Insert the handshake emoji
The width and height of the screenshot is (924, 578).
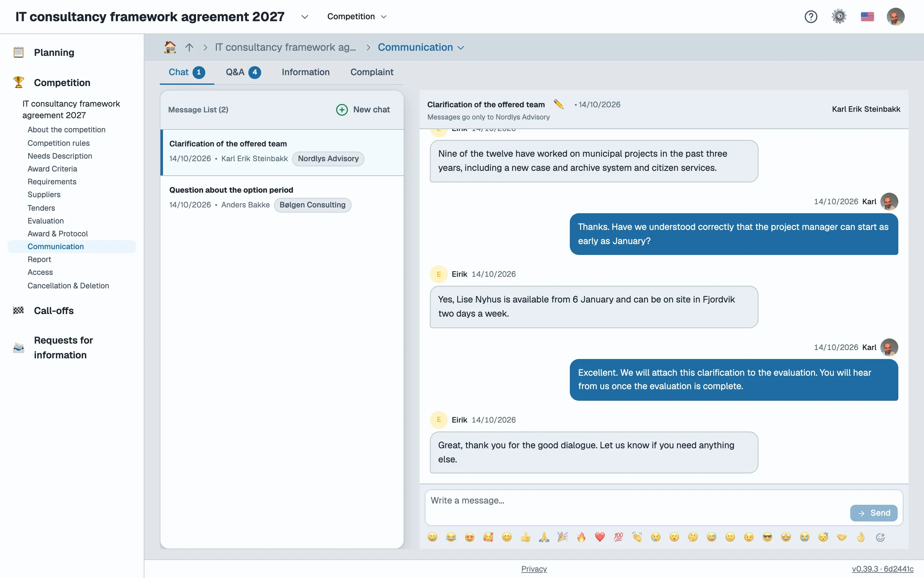tap(842, 537)
